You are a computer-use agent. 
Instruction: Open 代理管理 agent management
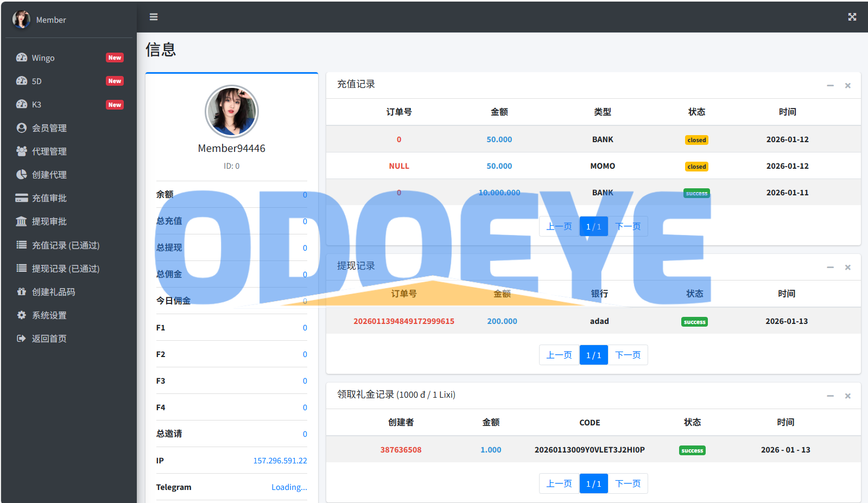point(49,151)
